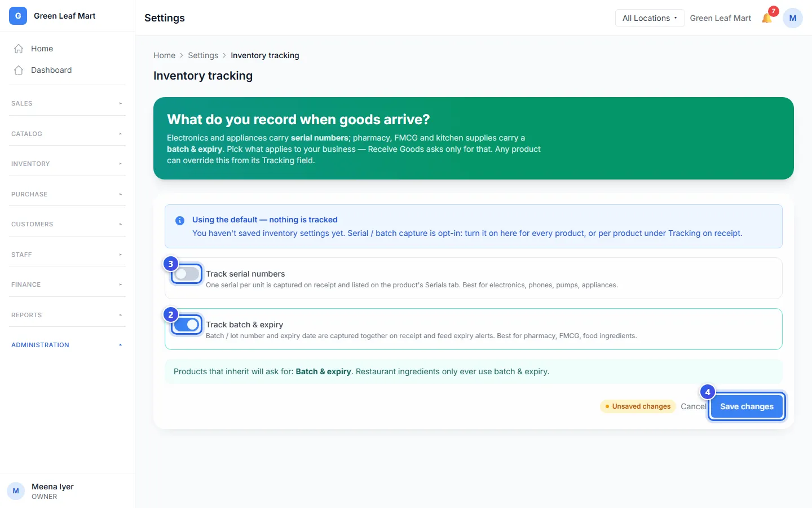The image size is (812, 508).
Task: Click the Settings page title
Action: coord(165,18)
